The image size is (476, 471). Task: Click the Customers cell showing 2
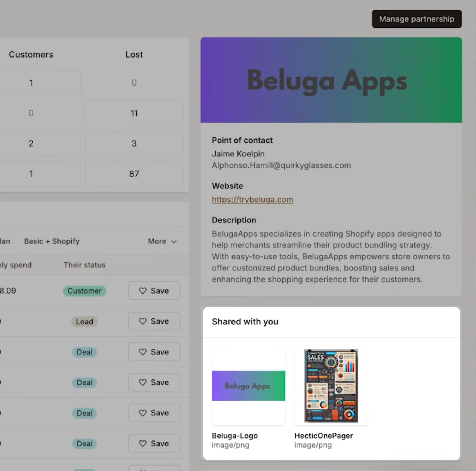[x=31, y=144]
